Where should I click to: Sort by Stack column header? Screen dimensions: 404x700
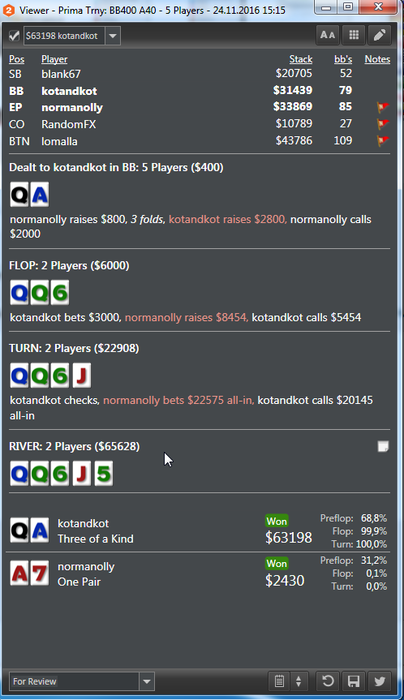pos(300,59)
